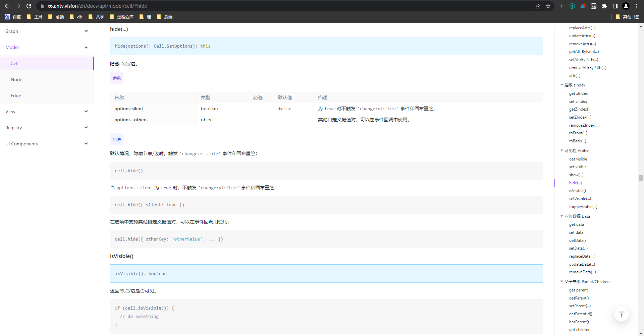Open the Chrome three-dot menu

tap(637, 6)
